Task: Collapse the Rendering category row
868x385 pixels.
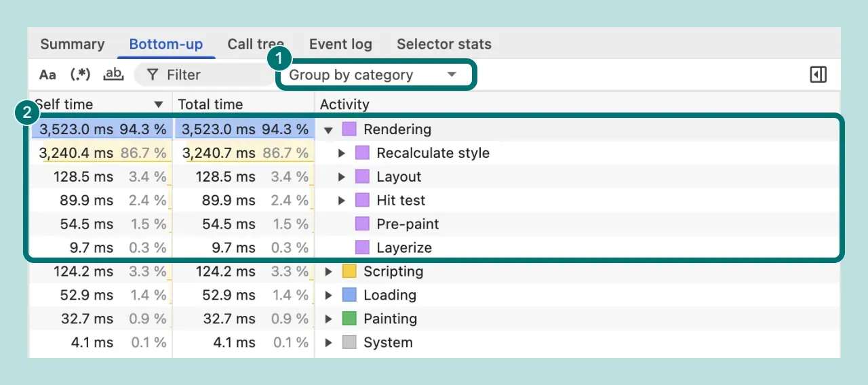Action: pos(329,129)
